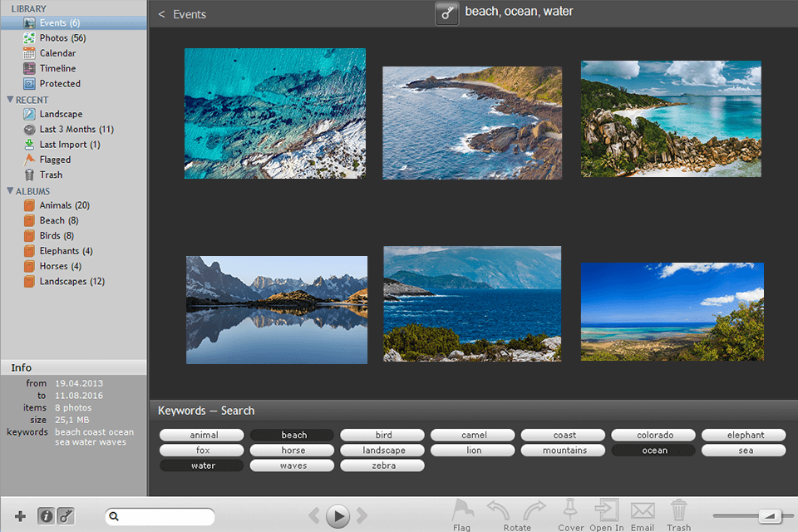Select the lion keyword tag
Viewport: 798px width, 532px height.
pos(473,450)
